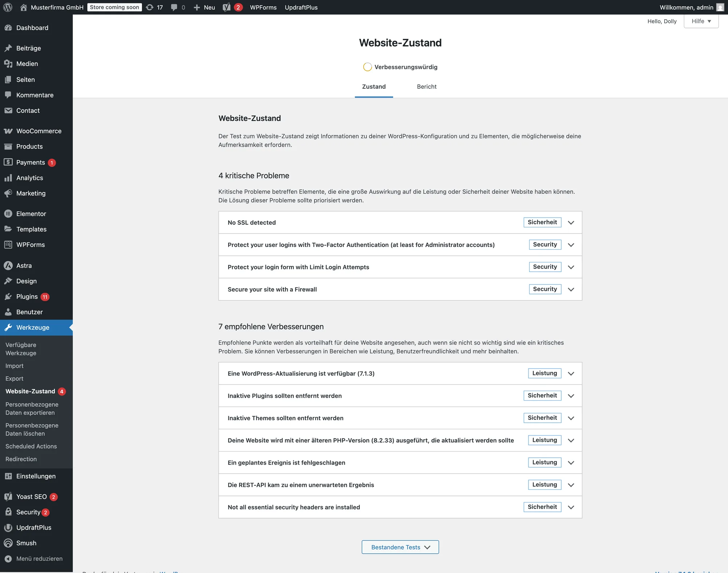Open Analytics in sidebar
This screenshot has width=728, height=573.
tap(36, 178)
